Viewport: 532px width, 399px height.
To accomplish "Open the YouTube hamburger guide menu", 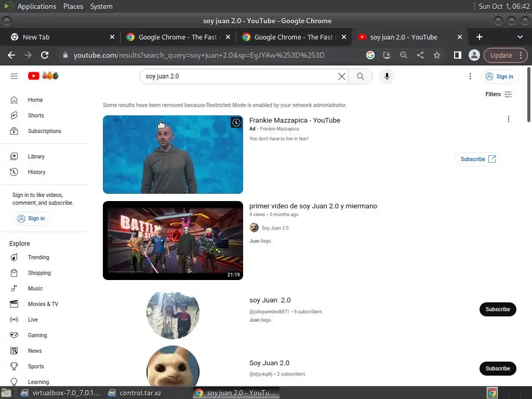I will pos(14,76).
